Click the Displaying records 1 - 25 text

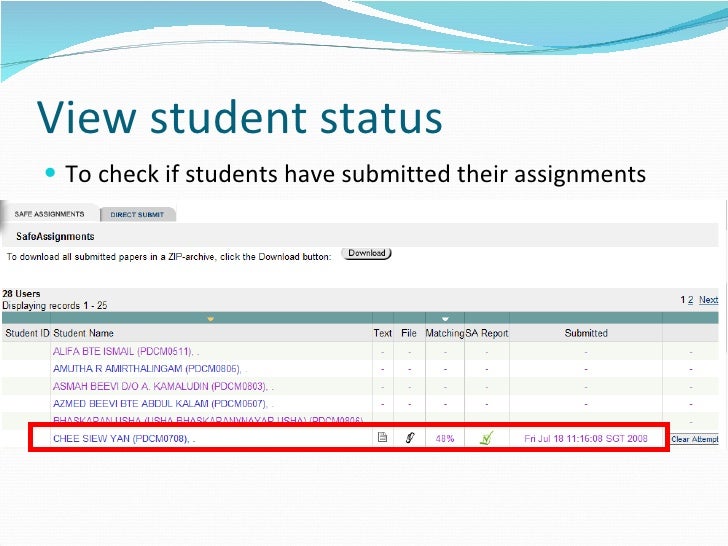(55, 306)
